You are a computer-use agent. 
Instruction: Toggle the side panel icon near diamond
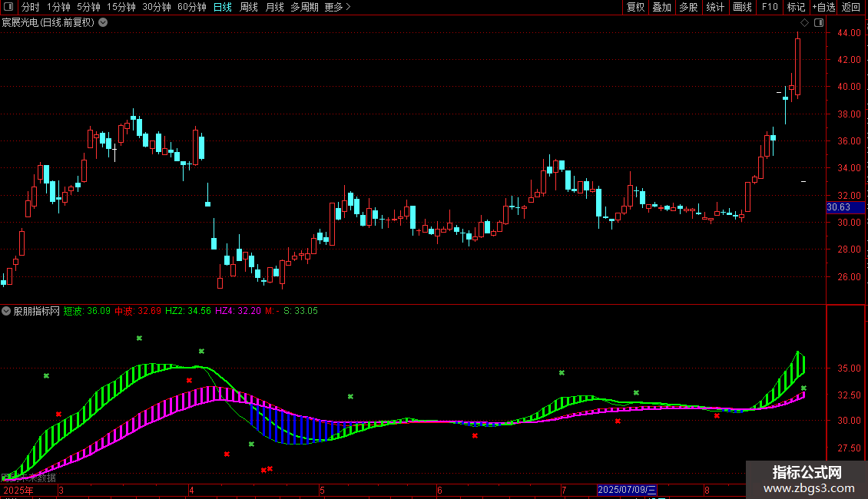pyautogui.click(x=819, y=23)
